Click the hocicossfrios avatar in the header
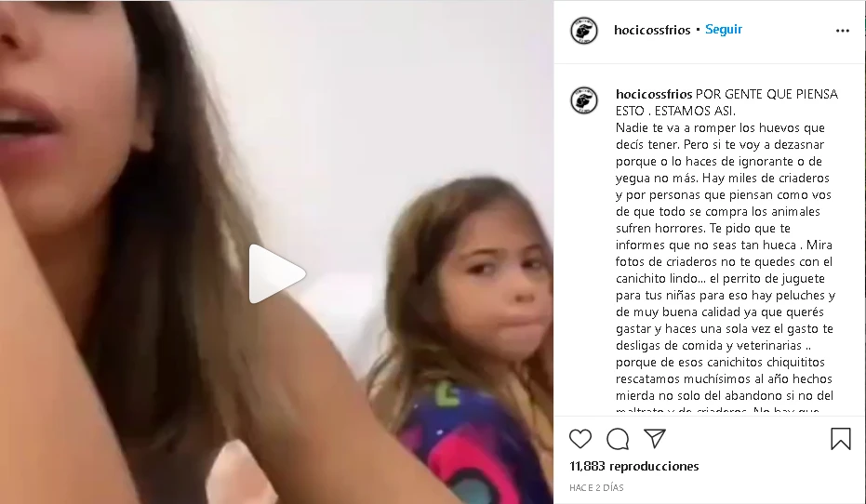This screenshot has height=504, width=866. point(584,31)
